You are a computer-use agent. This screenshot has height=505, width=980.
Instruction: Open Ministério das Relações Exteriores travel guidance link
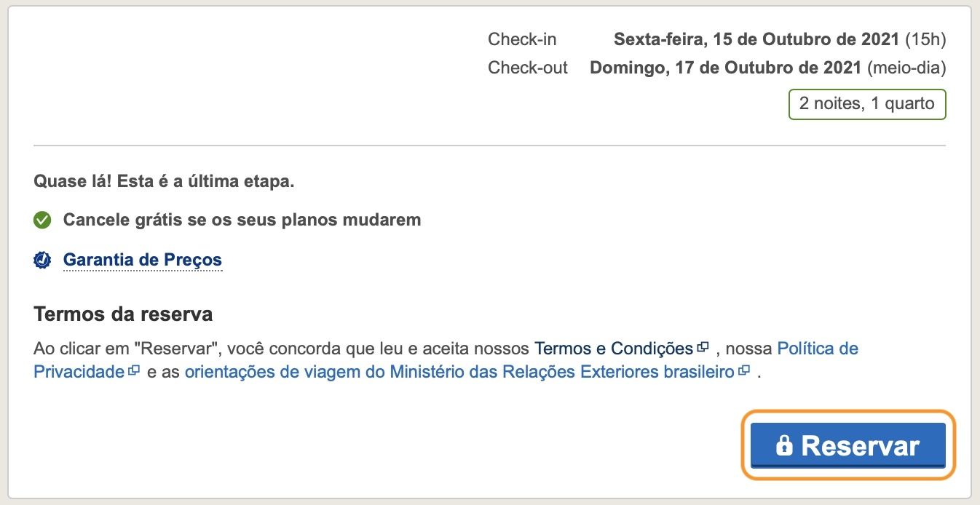click(x=459, y=372)
